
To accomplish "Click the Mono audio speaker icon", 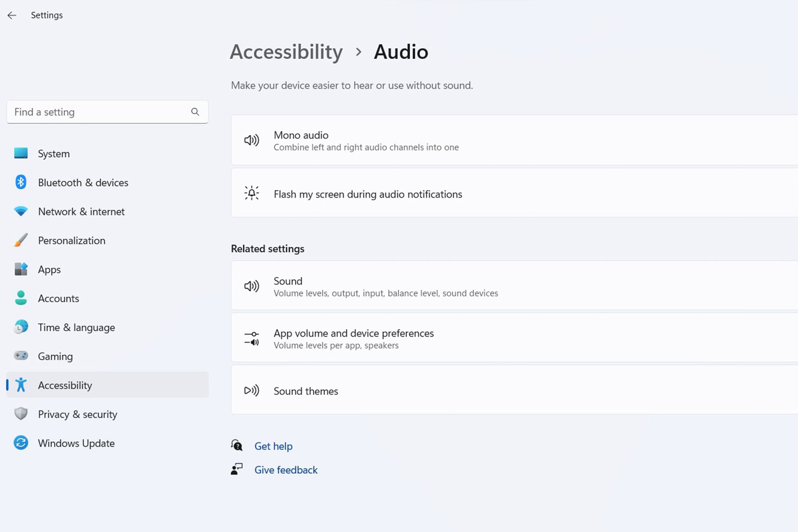I will [x=251, y=140].
